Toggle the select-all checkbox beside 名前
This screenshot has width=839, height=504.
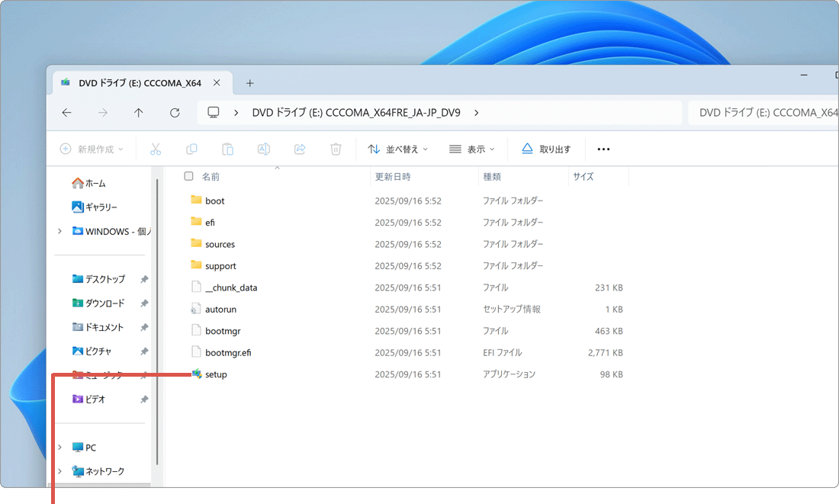(x=188, y=175)
